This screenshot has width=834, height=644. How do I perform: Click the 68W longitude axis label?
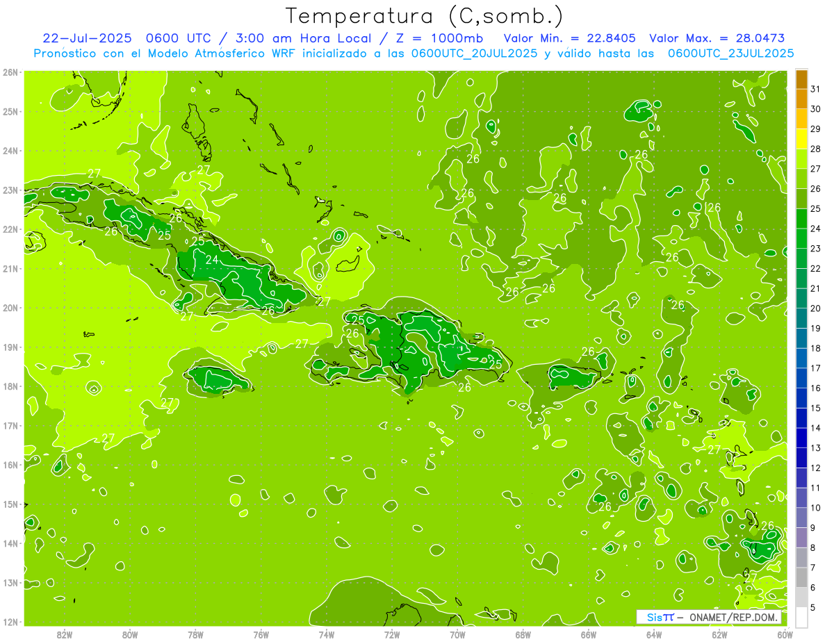(523, 634)
